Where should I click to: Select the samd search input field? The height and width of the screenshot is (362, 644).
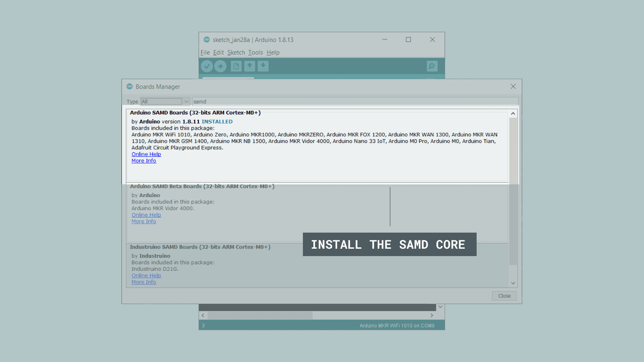point(354,101)
